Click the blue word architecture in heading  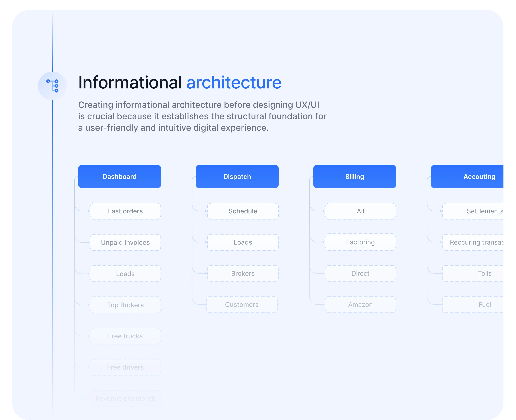coord(234,83)
